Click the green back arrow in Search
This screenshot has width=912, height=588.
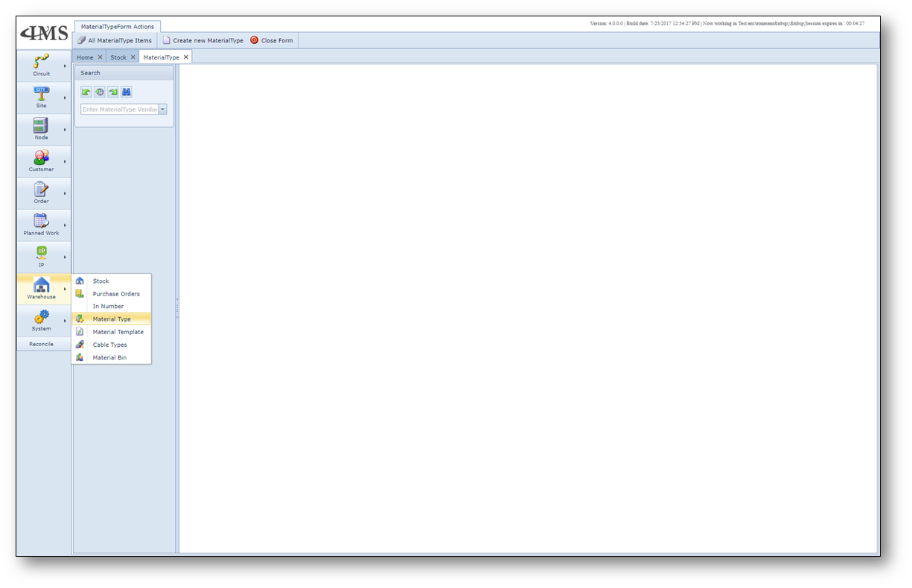pos(86,92)
